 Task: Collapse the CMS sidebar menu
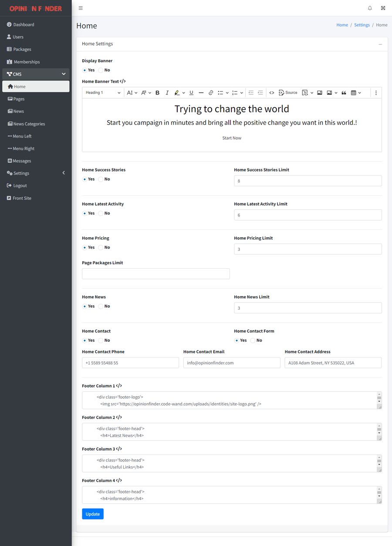pyautogui.click(x=36, y=74)
